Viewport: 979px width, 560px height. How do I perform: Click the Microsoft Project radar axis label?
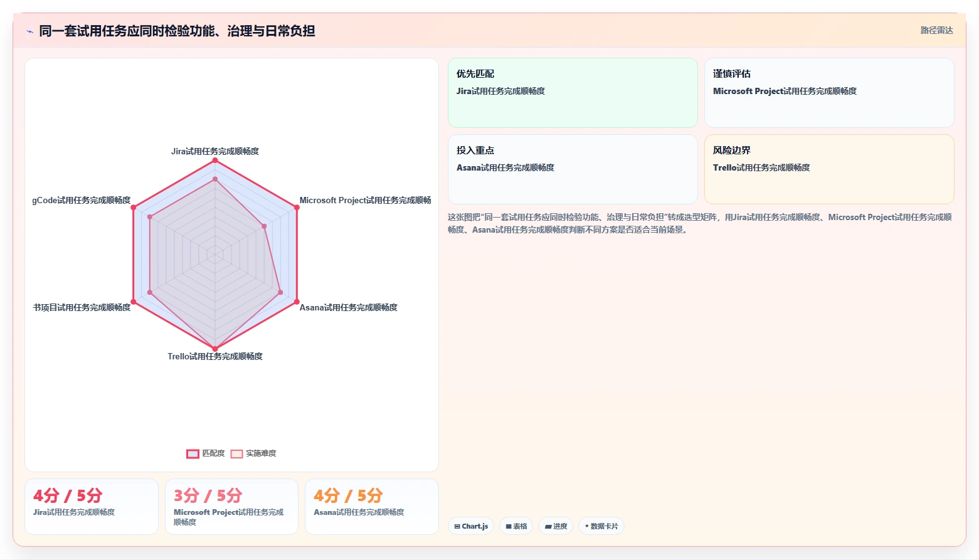[x=365, y=200]
